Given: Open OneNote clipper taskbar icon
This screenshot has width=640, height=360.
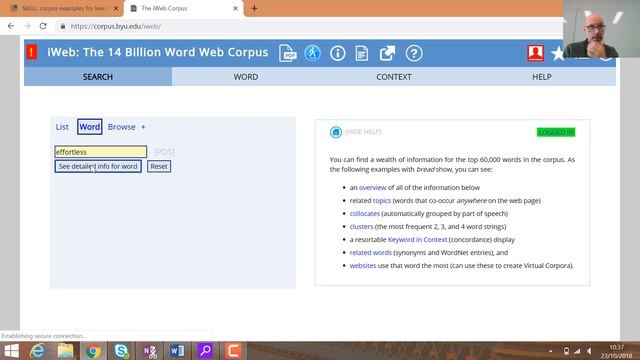Looking at the screenshot, I should coord(150,351).
